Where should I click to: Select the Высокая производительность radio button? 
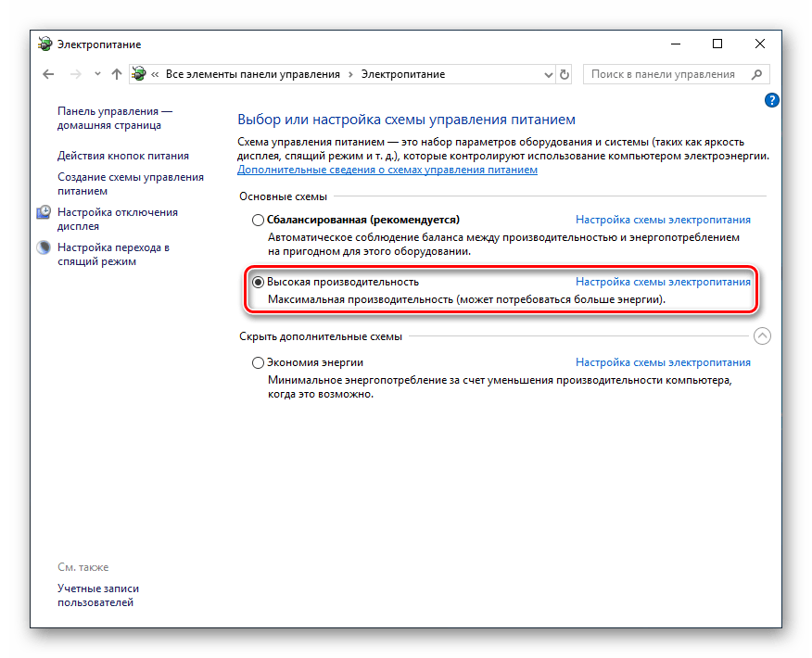[x=258, y=282]
